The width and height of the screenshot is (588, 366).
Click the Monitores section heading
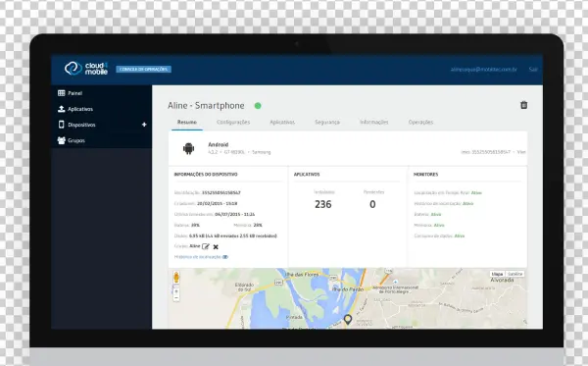425,175
